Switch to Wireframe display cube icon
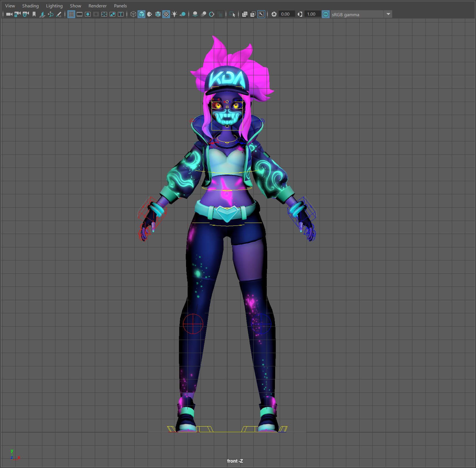476x468 pixels. pyautogui.click(x=133, y=14)
